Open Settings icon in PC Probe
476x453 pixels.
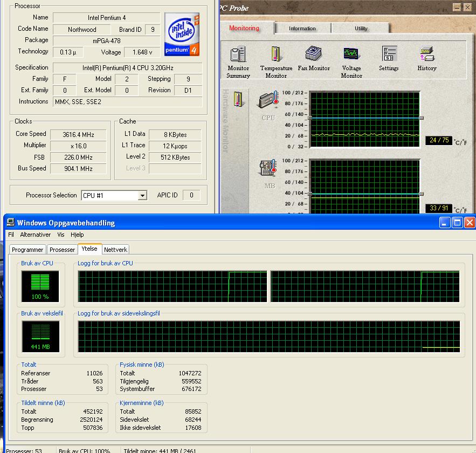point(389,59)
